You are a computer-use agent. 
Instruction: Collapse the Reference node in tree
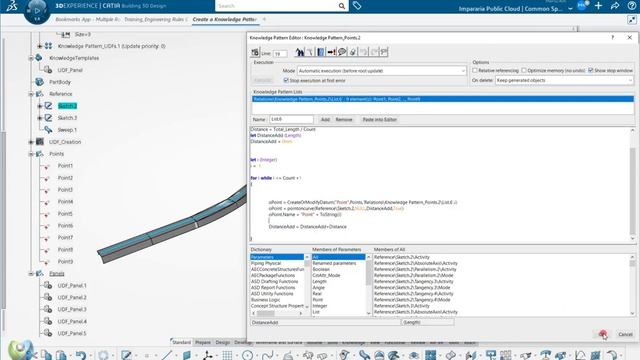31,94
